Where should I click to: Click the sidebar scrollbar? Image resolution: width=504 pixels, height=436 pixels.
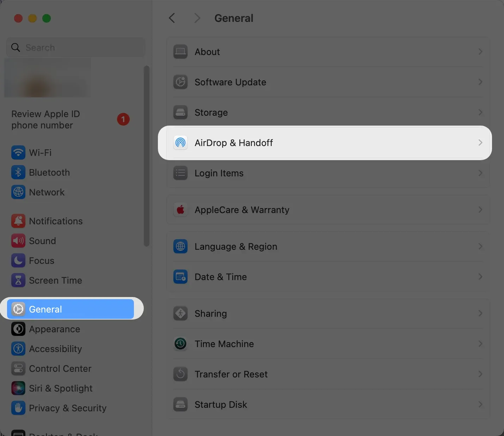pos(147,156)
